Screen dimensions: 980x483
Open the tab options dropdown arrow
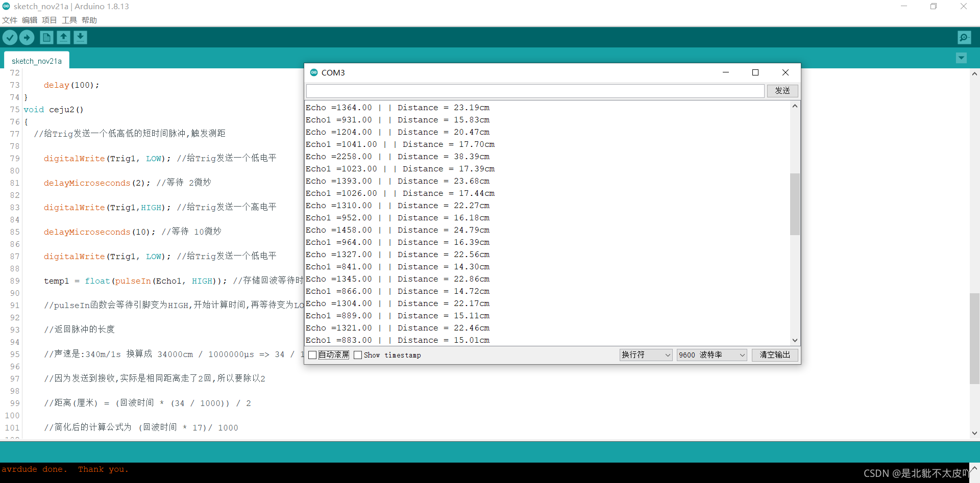pos(961,58)
